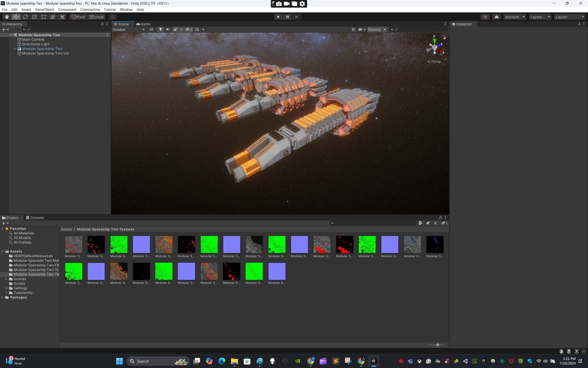Open All Materials favorite search
Viewport: 588px width, 368px height.
24,233
